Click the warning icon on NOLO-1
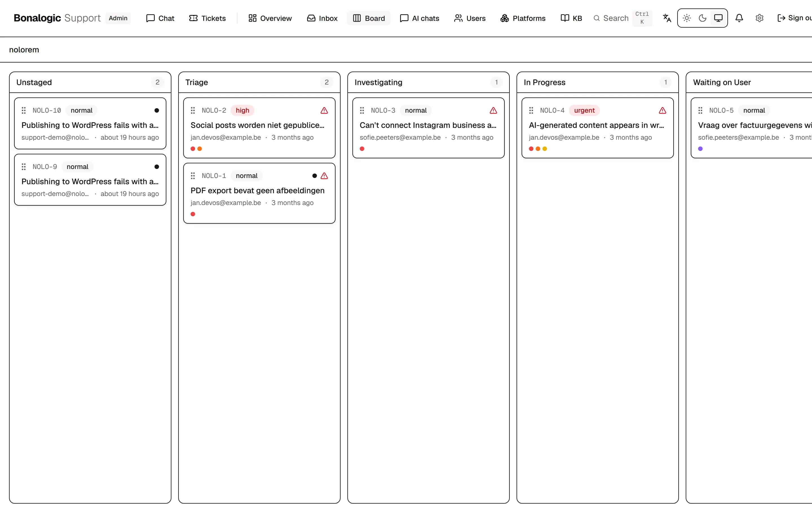 (x=324, y=176)
